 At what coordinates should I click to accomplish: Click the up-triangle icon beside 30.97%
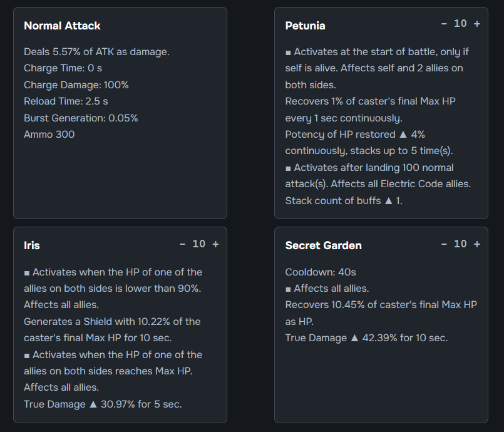[x=93, y=404]
